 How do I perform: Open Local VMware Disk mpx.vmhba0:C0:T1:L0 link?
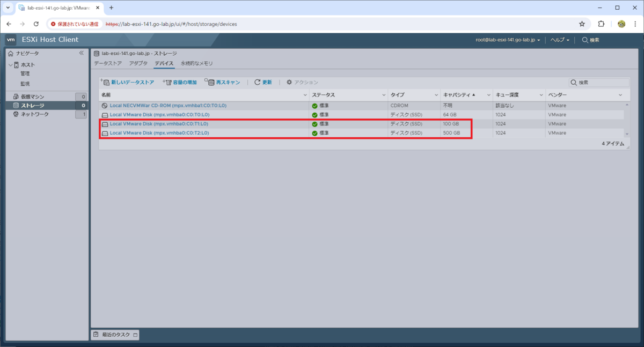[x=159, y=124]
